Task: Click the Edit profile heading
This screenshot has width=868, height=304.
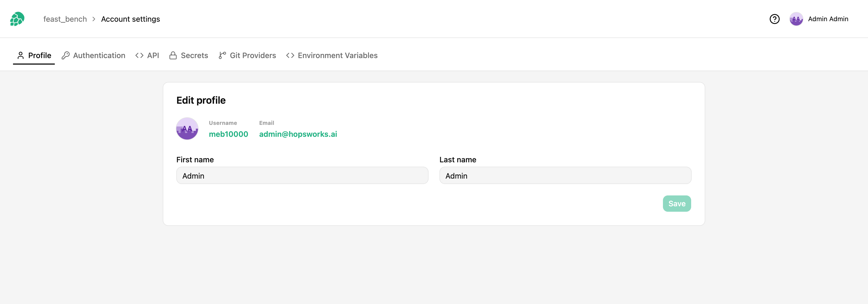Action: 201,100
